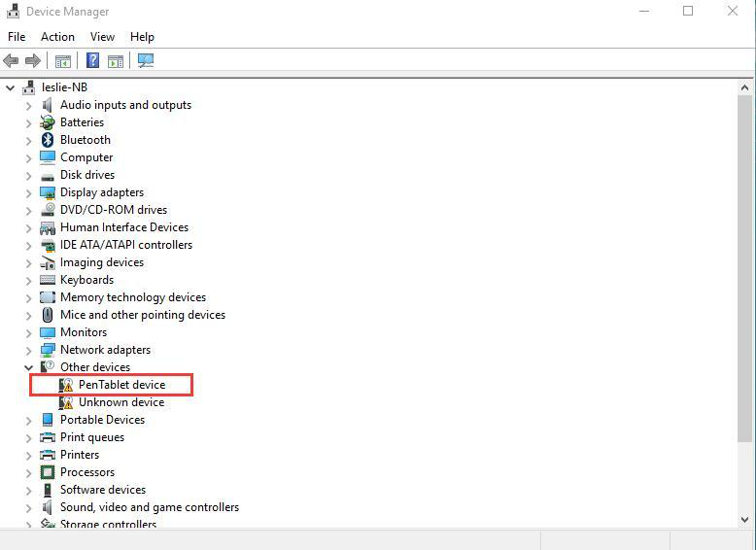756x550 pixels.
Task: Expand the IDE ATA/ATAPI controllers chevron
Action: (x=28, y=246)
